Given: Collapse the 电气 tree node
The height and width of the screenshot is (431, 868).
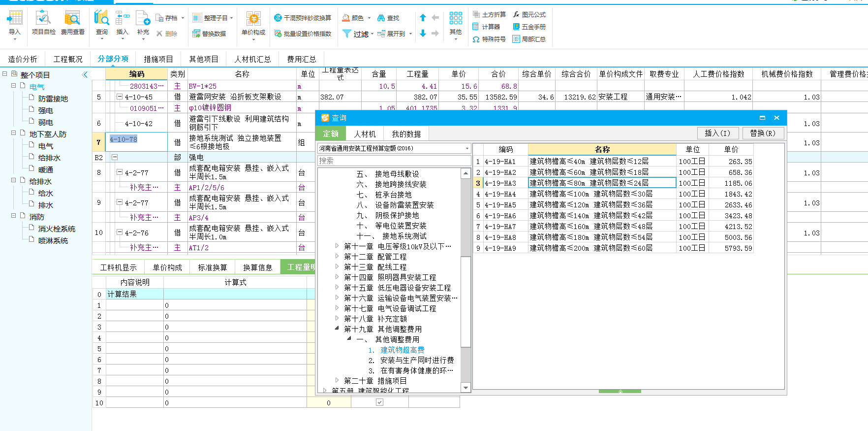Looking at the screenshot, I should [x=14, y=86].
